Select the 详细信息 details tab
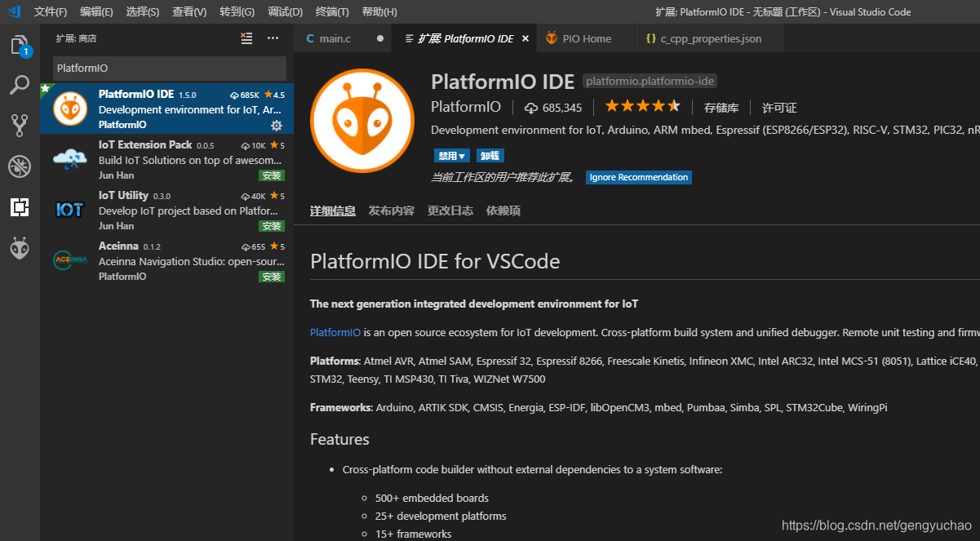The image size is (980, 541). tap(333, 211)
